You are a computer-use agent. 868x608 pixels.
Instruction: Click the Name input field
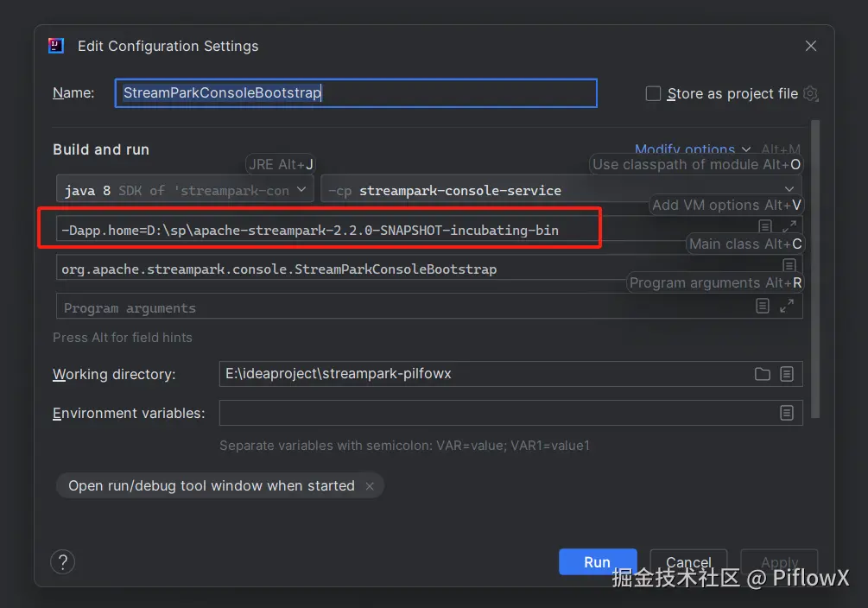pos(356,93)
